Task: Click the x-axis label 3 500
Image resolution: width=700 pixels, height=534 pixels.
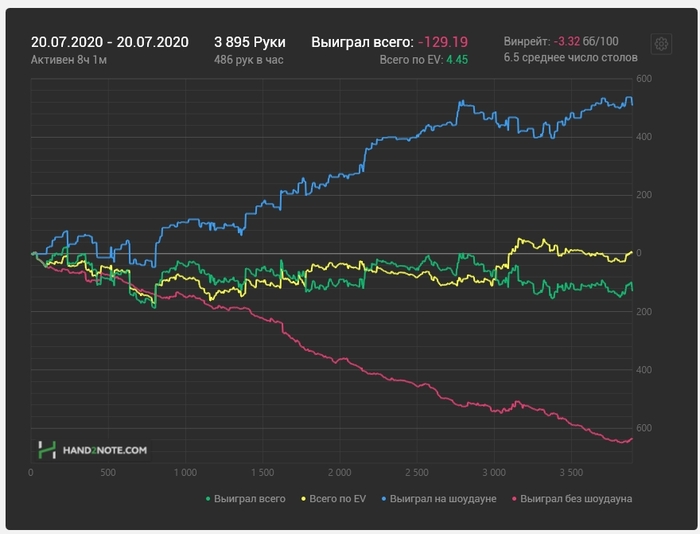Action: (x=571, y=472)
